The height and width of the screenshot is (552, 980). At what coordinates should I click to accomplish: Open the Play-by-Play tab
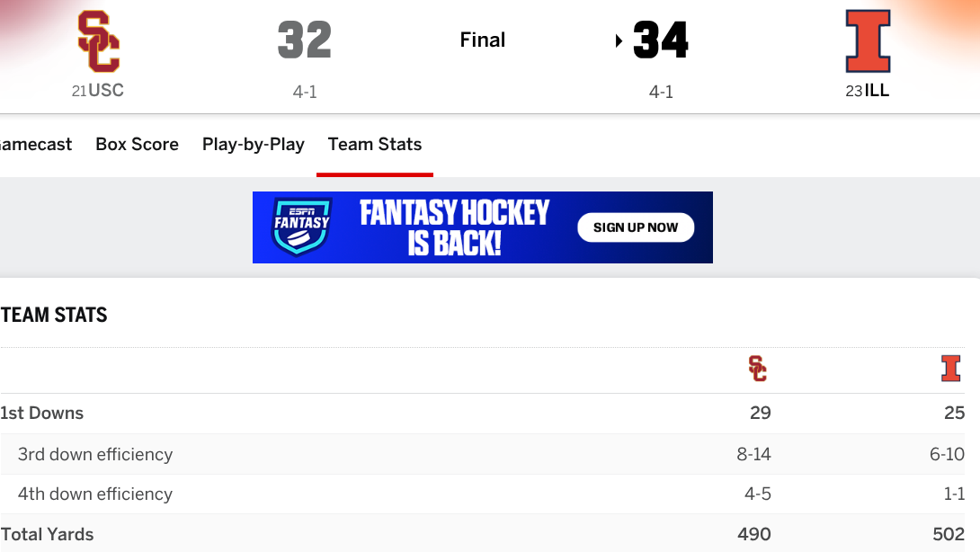coord(254,144)
